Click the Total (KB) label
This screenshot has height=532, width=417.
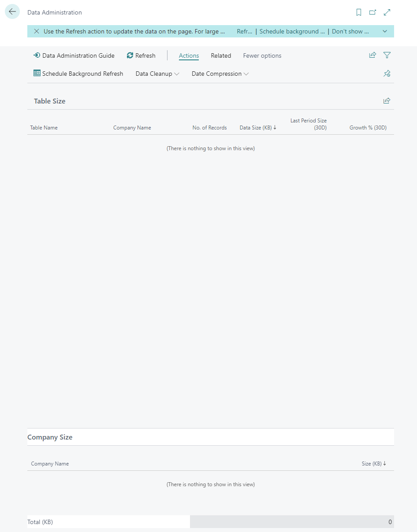40,522
